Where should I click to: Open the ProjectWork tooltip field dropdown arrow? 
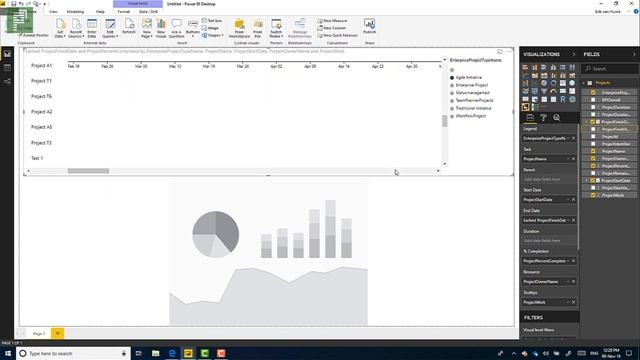point(568,302)
